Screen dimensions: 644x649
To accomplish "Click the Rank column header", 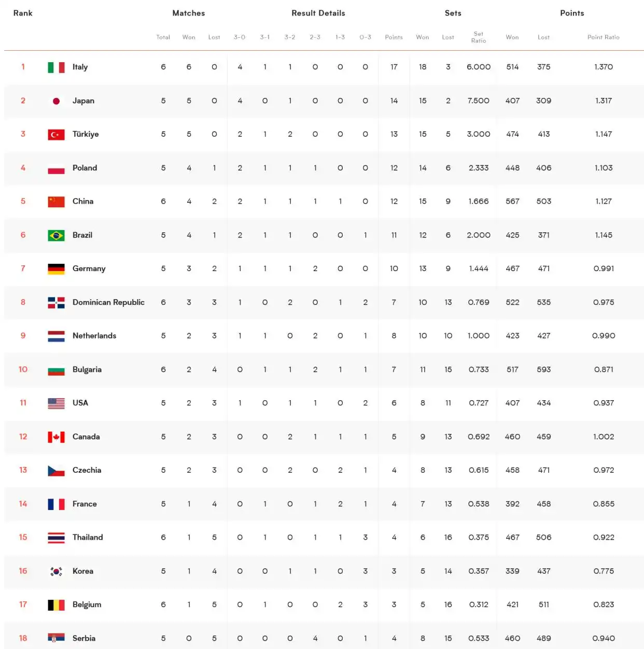I will [23, 13].
